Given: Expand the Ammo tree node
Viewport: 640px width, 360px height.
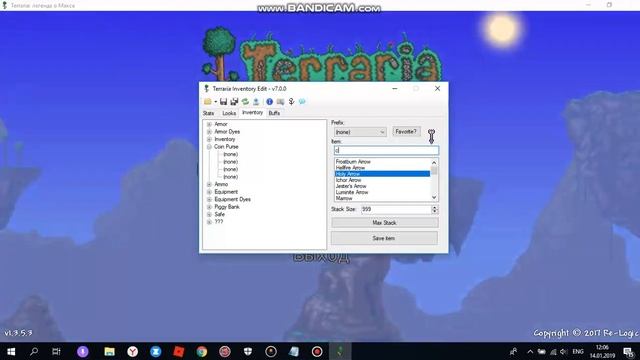Looking at the screenshot, I should click(x=209, y=184).
